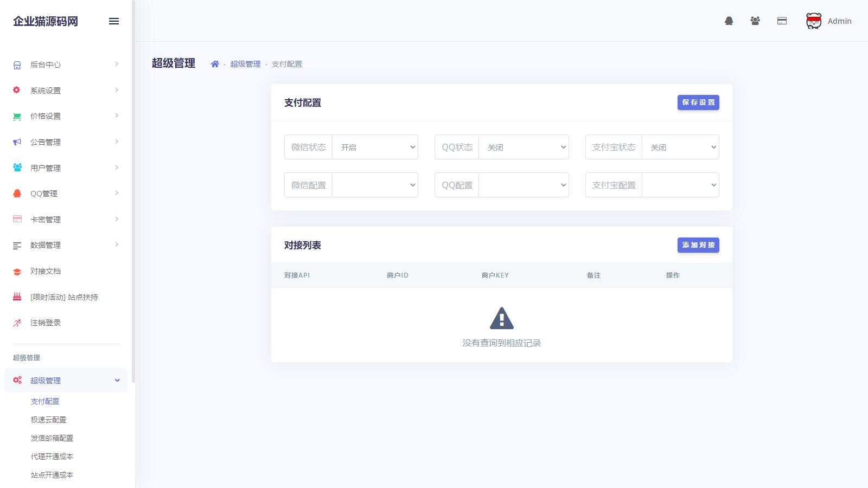Viewport: 868px width, 488px height.
Task: Select 代理开通成本 in sidebar submenu
Action: click(52, 457)
